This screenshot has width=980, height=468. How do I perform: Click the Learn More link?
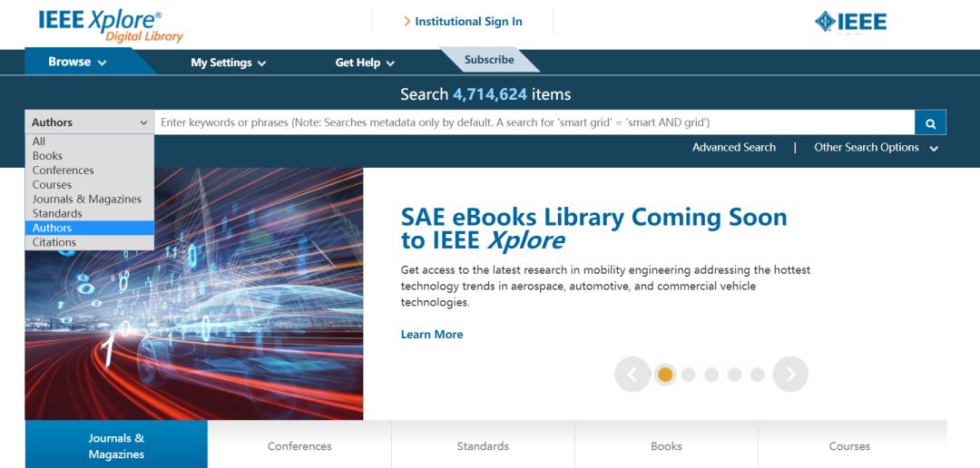[x=432, y=335]
